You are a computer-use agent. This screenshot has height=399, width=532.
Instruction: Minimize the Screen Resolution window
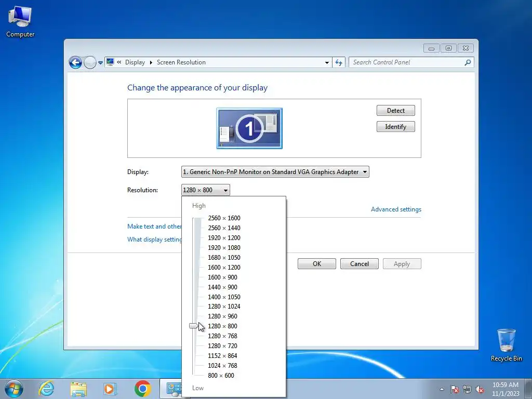pyautogui.click(x=431, y=48)
